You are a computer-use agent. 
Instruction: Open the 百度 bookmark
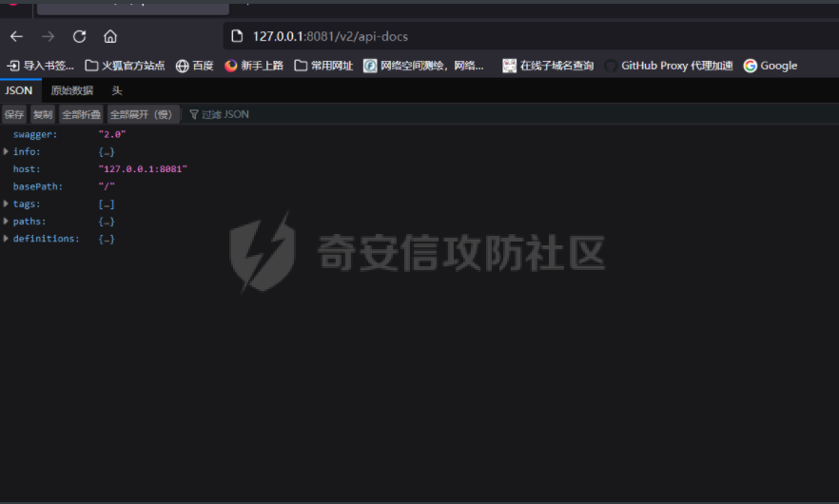(x=193, y=66)
